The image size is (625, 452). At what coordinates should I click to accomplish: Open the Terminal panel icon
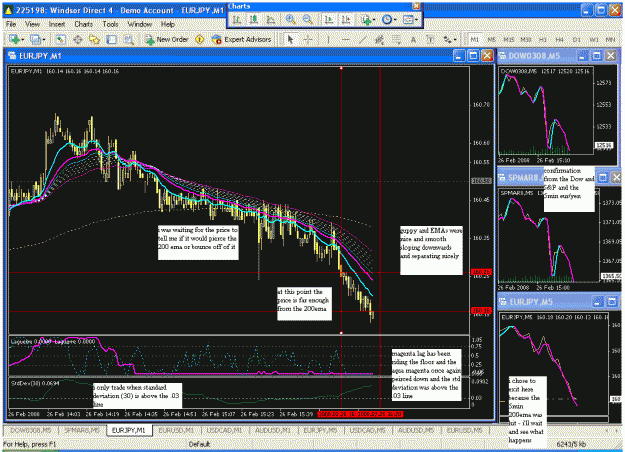112,39
